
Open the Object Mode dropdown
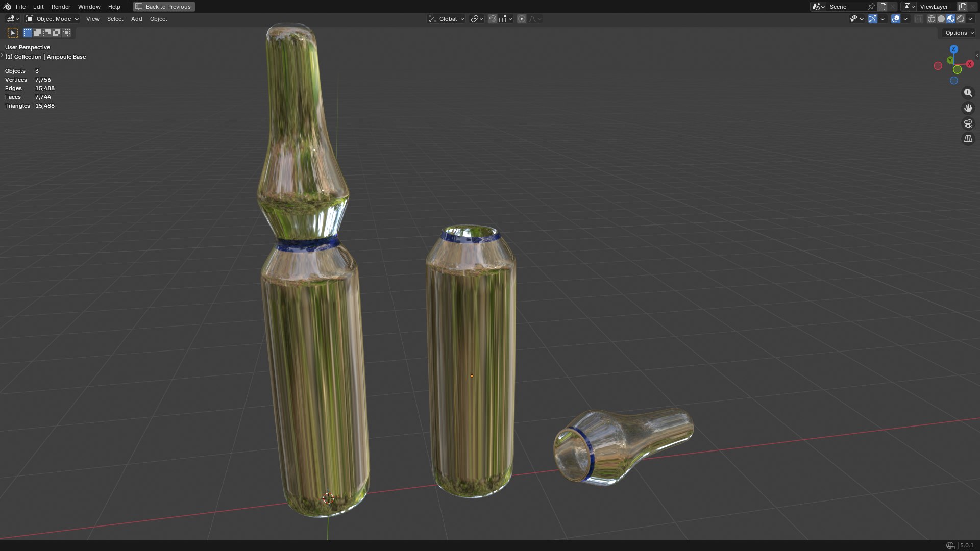(53, 19)
